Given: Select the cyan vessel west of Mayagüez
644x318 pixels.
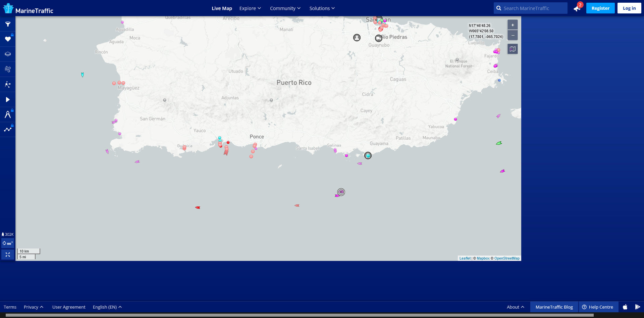Looking at the screenshot, I should 83,75.
